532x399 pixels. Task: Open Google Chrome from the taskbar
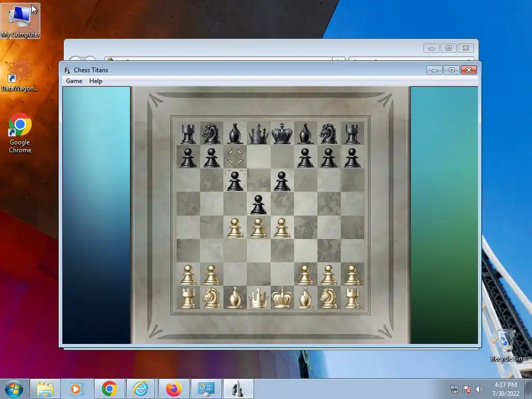click(x=109, y=389)
